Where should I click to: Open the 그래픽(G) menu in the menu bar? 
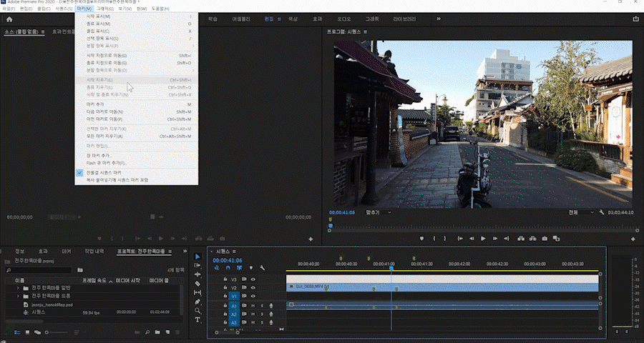[106, 9]
